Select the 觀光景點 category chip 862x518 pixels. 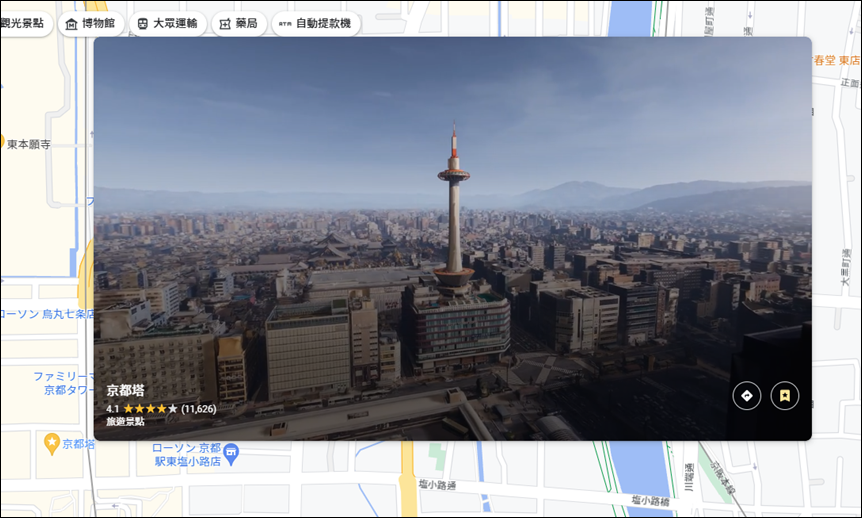pyautogui.click(x=24, y=24)
